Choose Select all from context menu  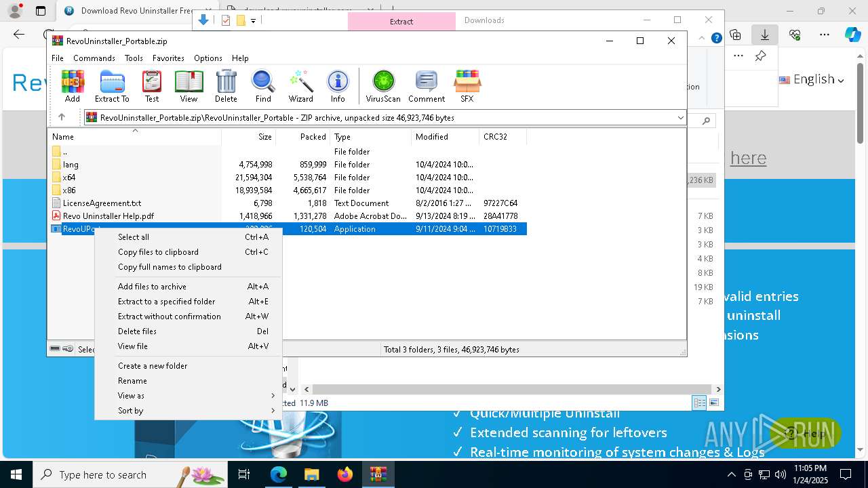tap(188, 237)
